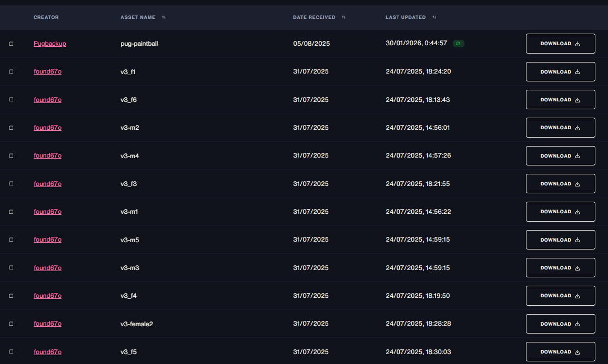608x364 pixels.
Task: Click asset name v3-female2
Action: click(137, 324)
